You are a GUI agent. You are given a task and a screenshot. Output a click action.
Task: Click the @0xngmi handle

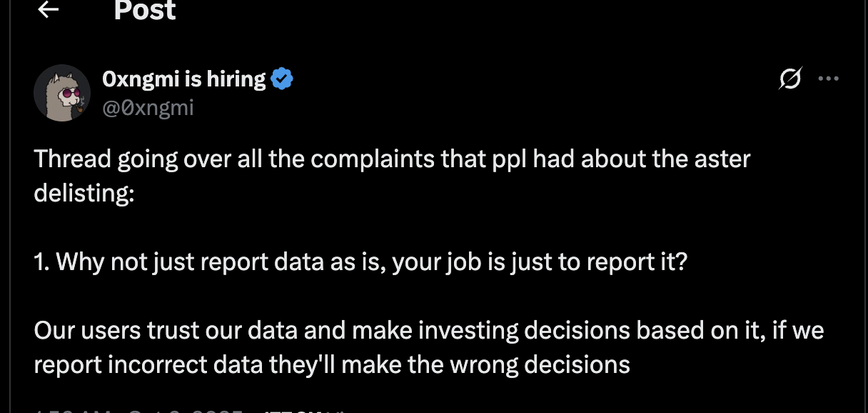(x=148, y=108)
